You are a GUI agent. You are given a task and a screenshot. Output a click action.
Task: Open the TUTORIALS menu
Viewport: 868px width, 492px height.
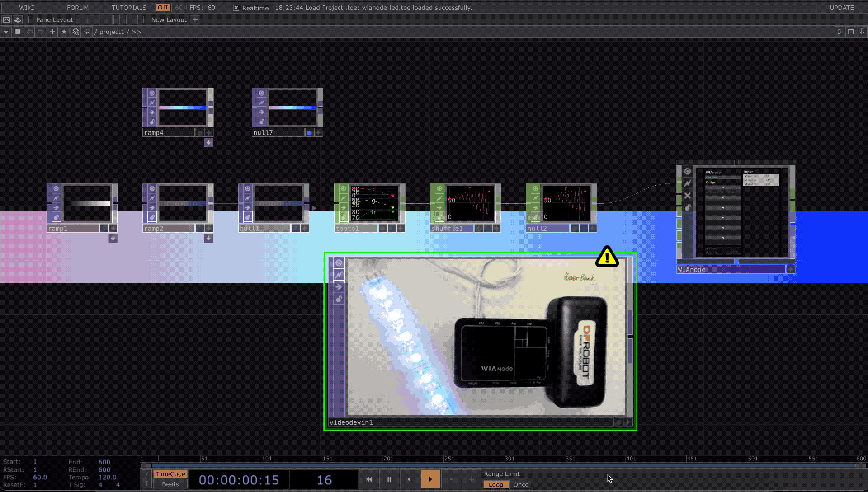click(129, 8)
